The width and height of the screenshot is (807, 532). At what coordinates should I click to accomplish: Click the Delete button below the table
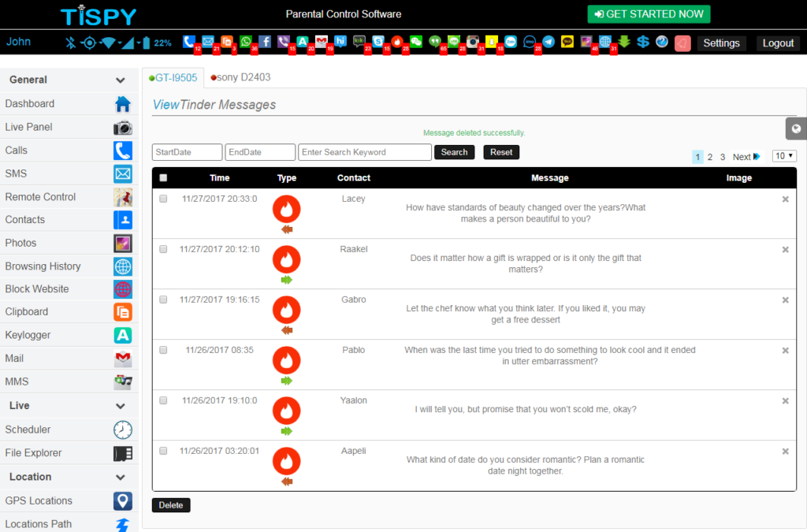click(x=171, y=505)
